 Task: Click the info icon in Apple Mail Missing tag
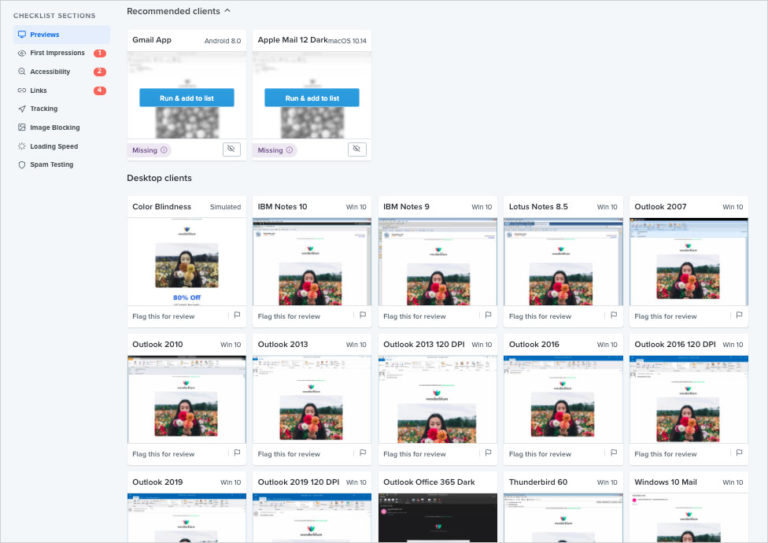click(x=289, y=150)
